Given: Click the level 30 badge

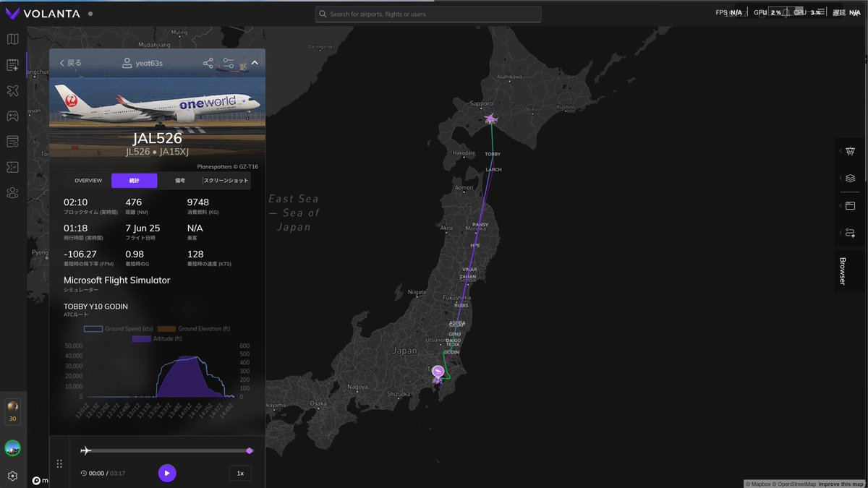Looking at the screenshot, I should (x=12, y=411).
